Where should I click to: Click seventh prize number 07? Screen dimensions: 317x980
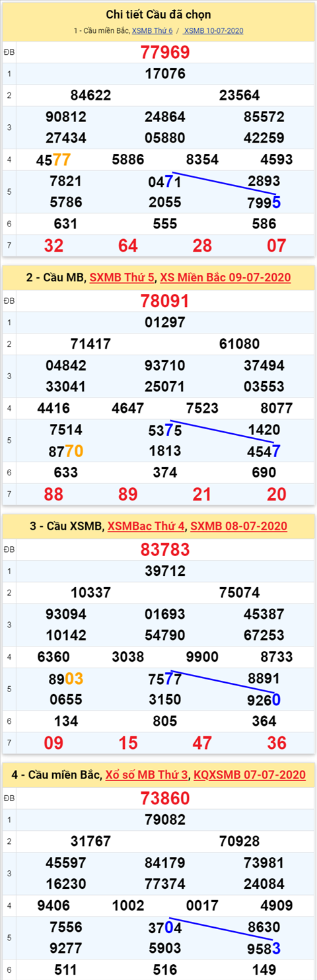pos(277,246)
